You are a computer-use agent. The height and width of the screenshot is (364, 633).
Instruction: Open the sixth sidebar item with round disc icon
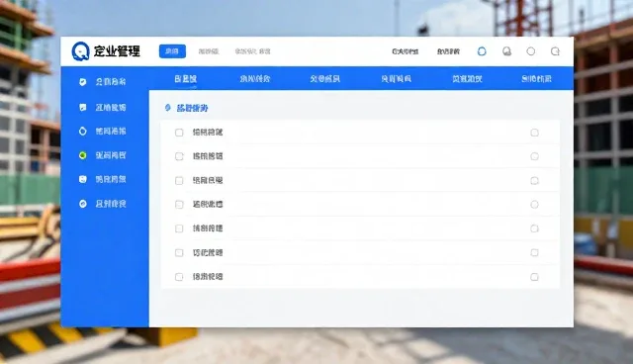click(103, 204)
